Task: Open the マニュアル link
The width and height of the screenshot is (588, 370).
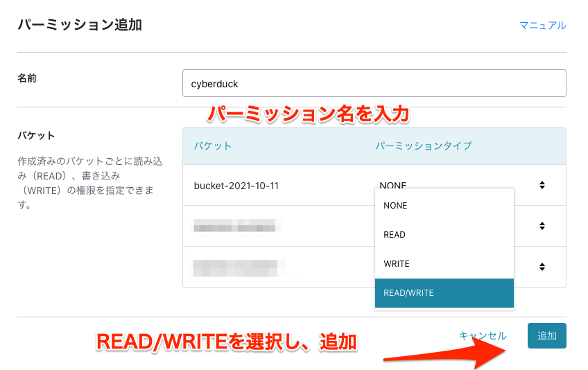Action: (x=543, y=26)
